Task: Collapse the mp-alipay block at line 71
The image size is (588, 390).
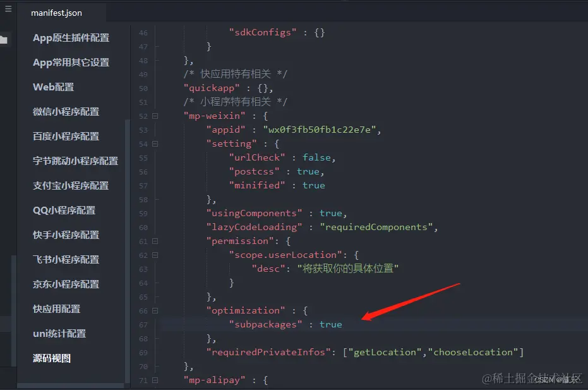Action: click(x=155, y=381)
